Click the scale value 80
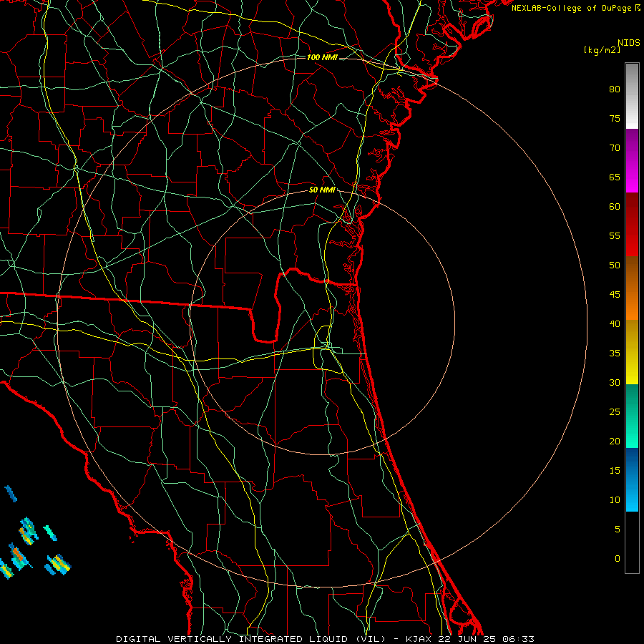Image resolution: width=644 pixels, height=644 pixels. [x=615, y=89]
